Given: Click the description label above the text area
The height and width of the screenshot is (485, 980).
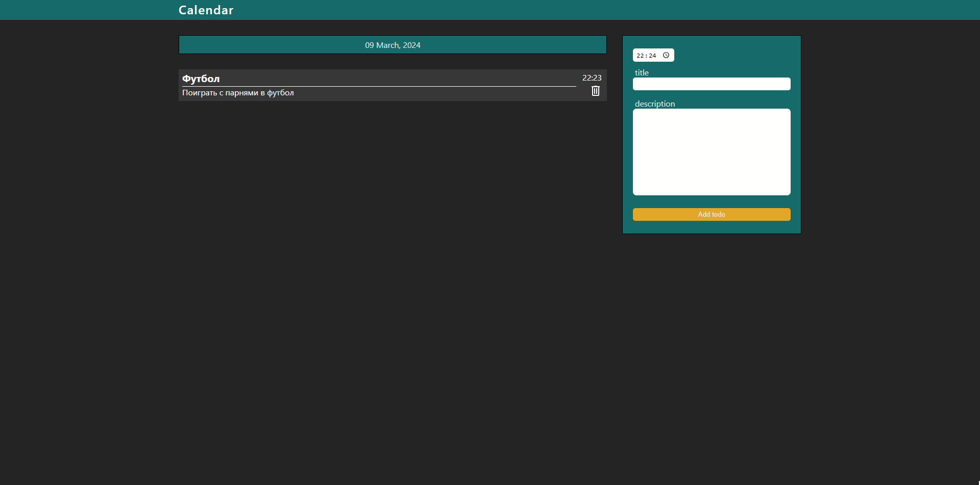Looking at the screenshot, I should [655, 104].
